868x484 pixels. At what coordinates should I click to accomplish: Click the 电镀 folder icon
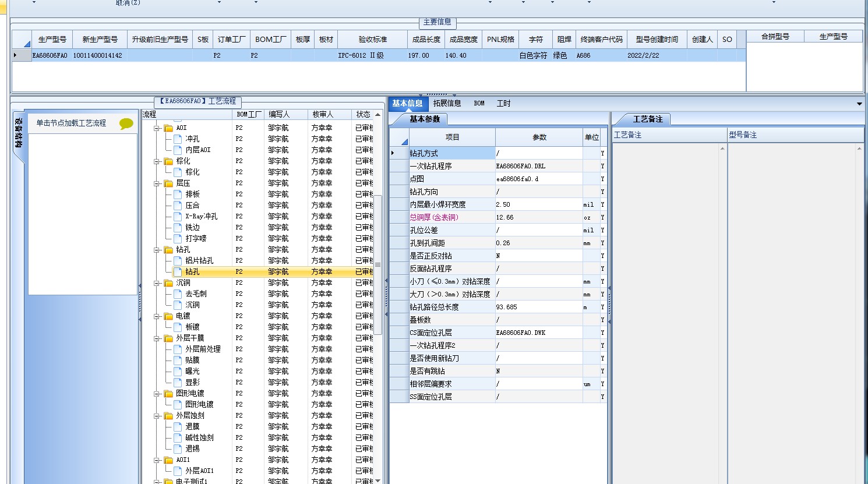[168, 316]
